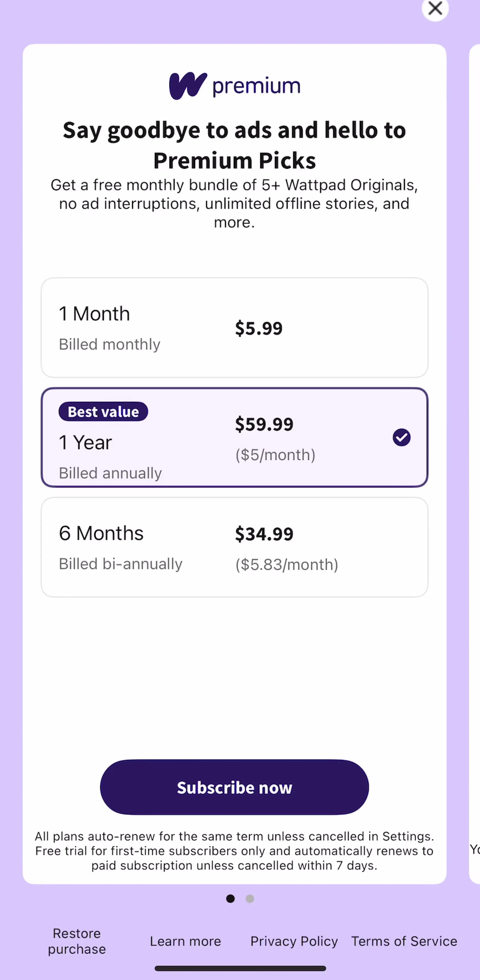Tap the $5.99 monthly price

click(258, 328)
